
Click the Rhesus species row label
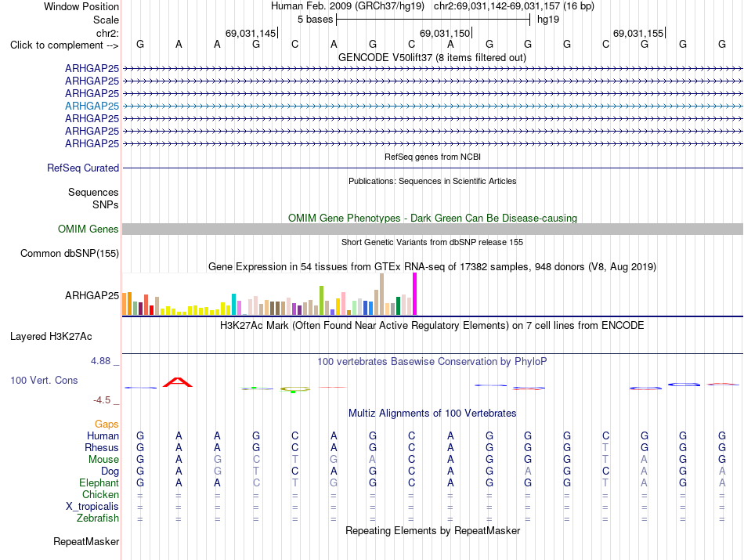[102, 447]
